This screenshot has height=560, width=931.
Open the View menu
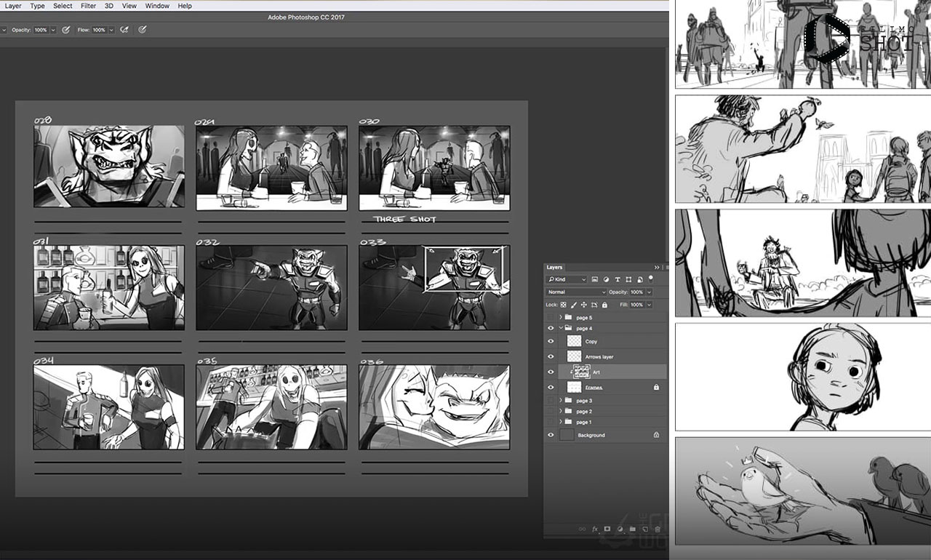point(129,6)
